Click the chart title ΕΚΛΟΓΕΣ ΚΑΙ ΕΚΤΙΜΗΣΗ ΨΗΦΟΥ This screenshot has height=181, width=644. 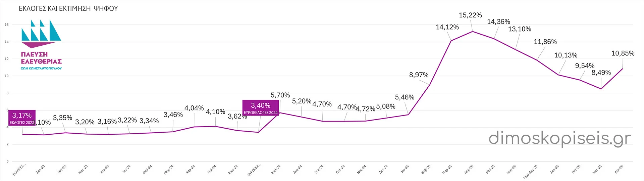click(68, 9)
